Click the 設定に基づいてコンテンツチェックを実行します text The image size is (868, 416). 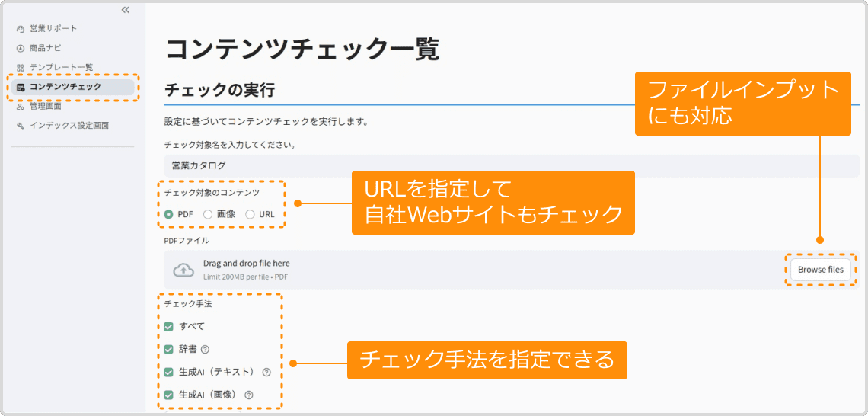(266, 121)
